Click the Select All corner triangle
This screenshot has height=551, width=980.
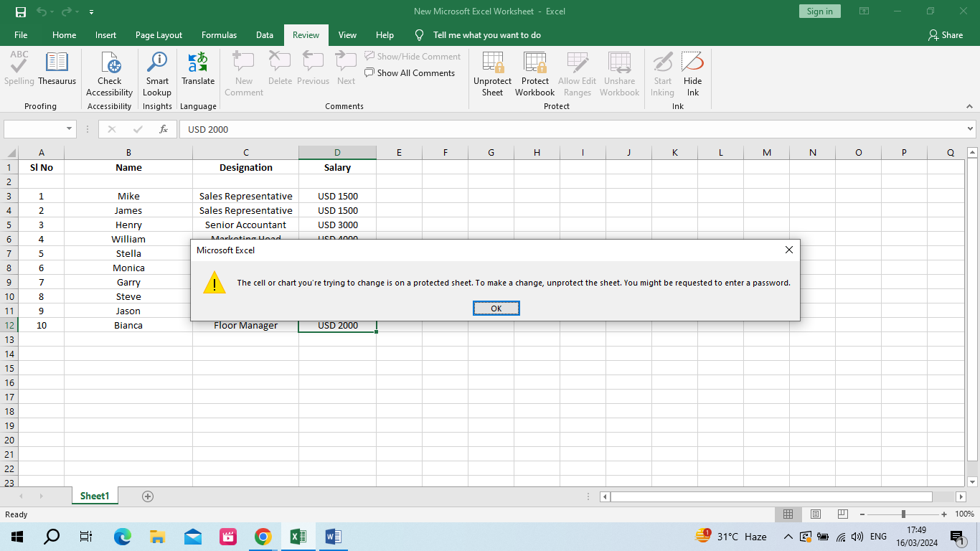coord(11,153)
